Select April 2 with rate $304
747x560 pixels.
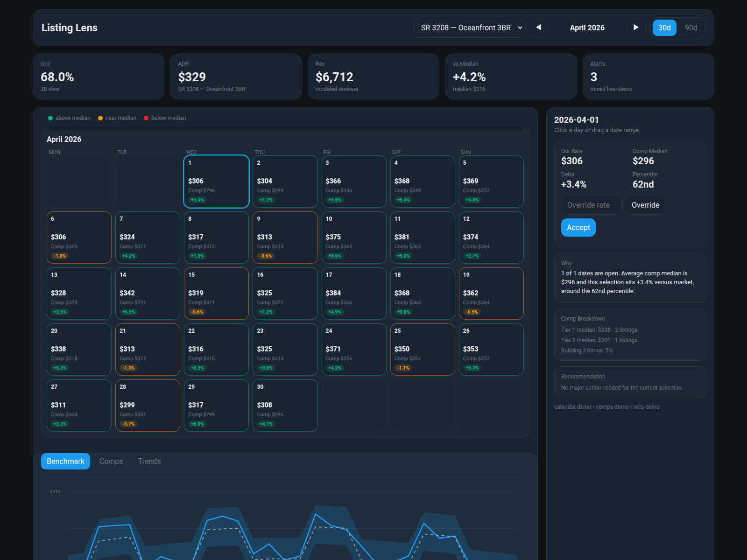[x=285, y=182]
